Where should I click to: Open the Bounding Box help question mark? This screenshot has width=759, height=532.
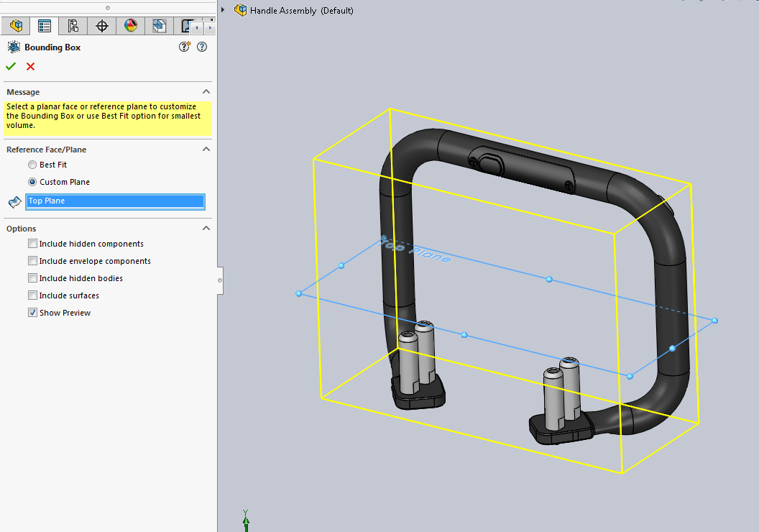202,47
